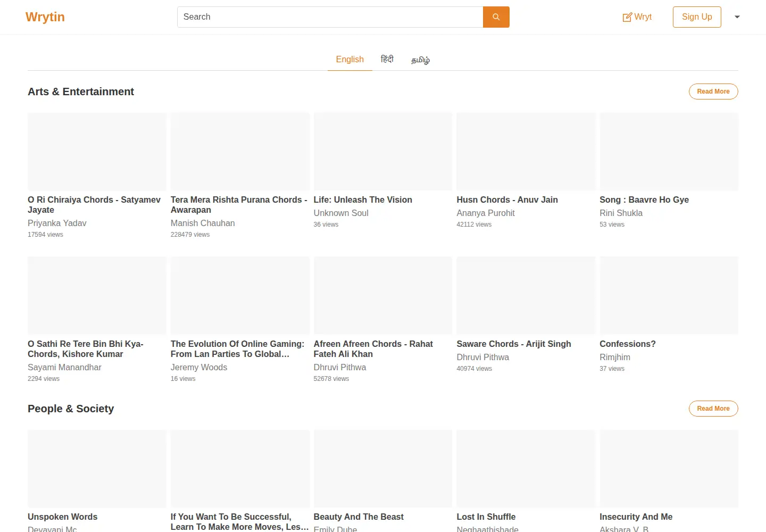Open the Lost In Shuffle article
The width and height of the screenshot is (766, 532).
click(486, 517)
